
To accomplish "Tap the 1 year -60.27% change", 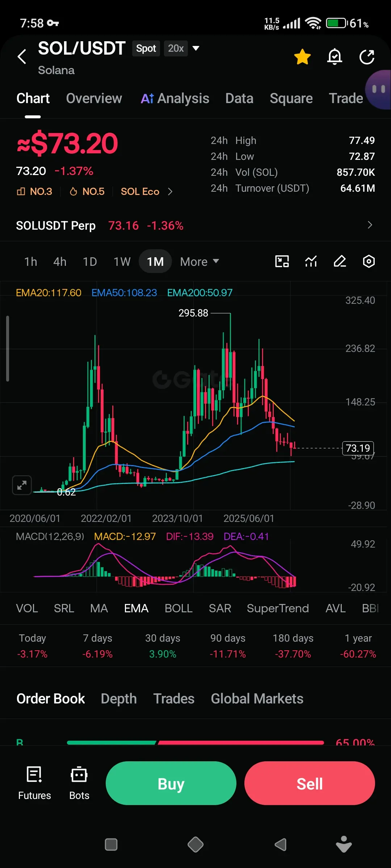I will [358, 646].
